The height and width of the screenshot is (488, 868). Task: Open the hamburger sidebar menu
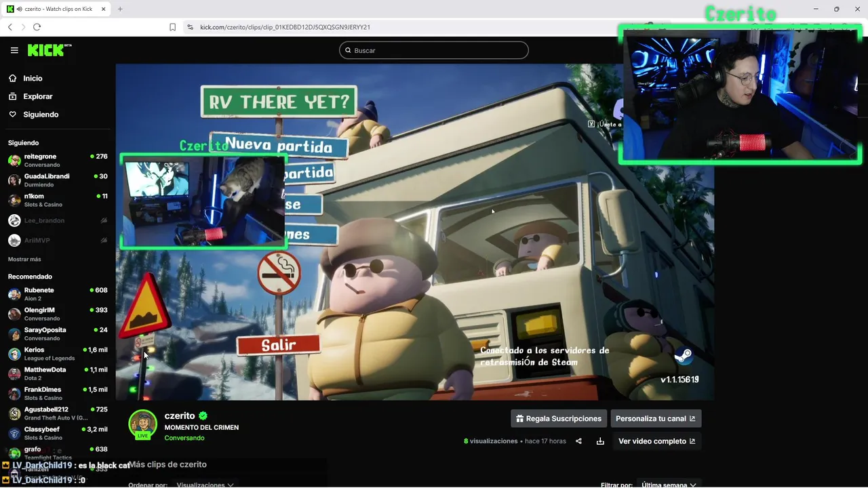[x=14, y=50]
